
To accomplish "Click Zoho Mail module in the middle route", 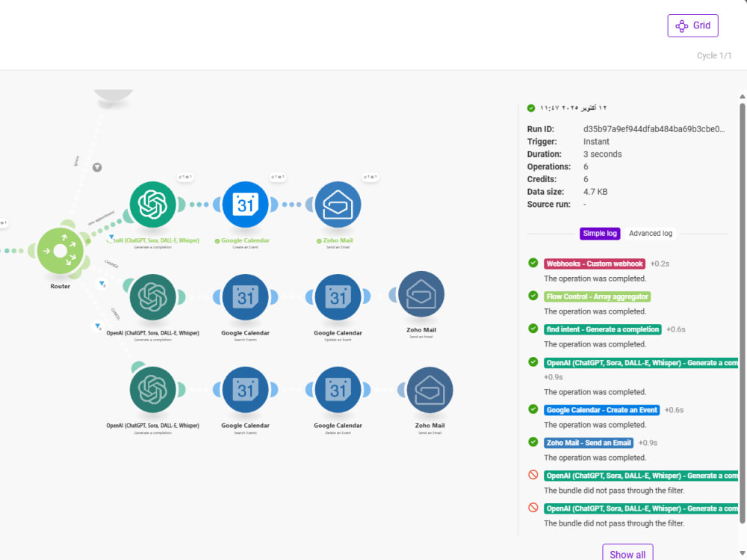I will [421, 294].
